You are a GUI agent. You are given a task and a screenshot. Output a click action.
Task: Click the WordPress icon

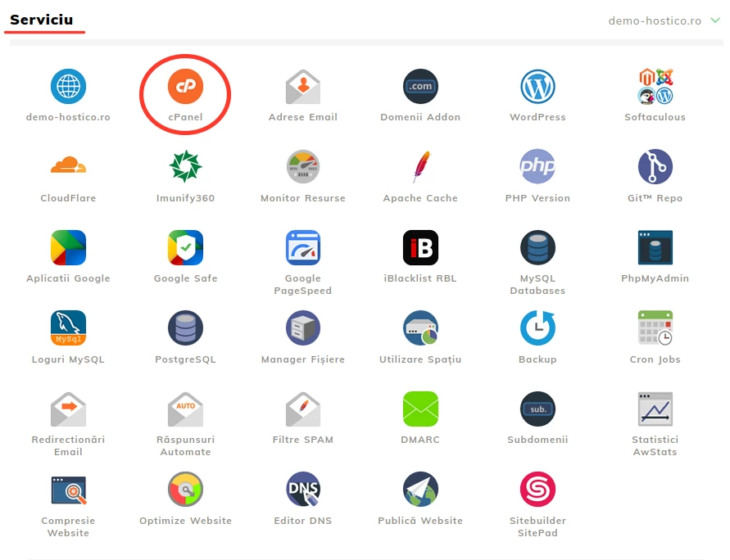pos(537,86)
